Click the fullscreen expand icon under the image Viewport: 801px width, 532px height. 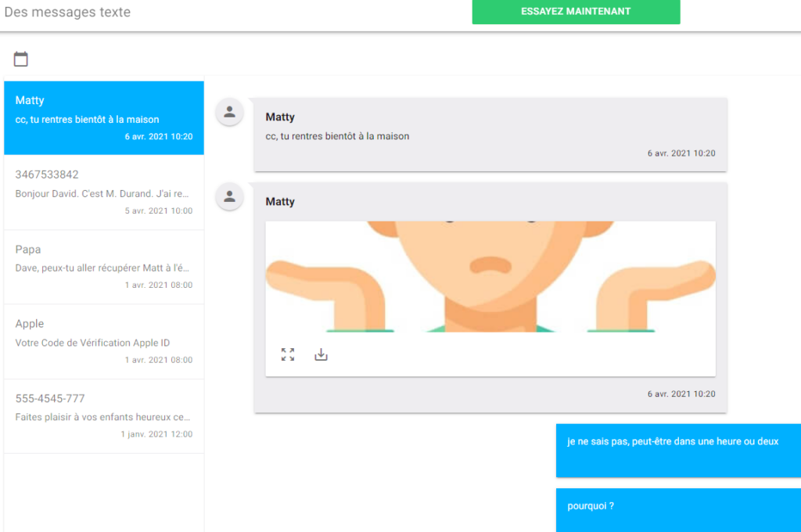[x=288, y=354]
